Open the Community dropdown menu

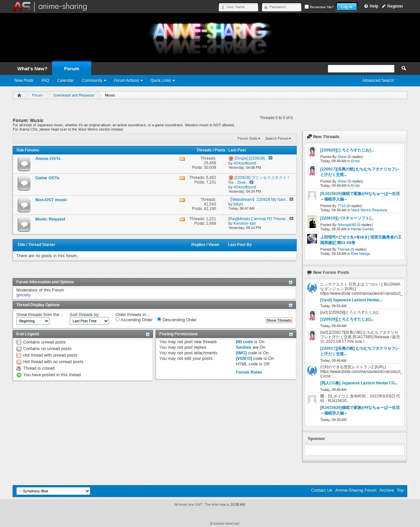94,80
